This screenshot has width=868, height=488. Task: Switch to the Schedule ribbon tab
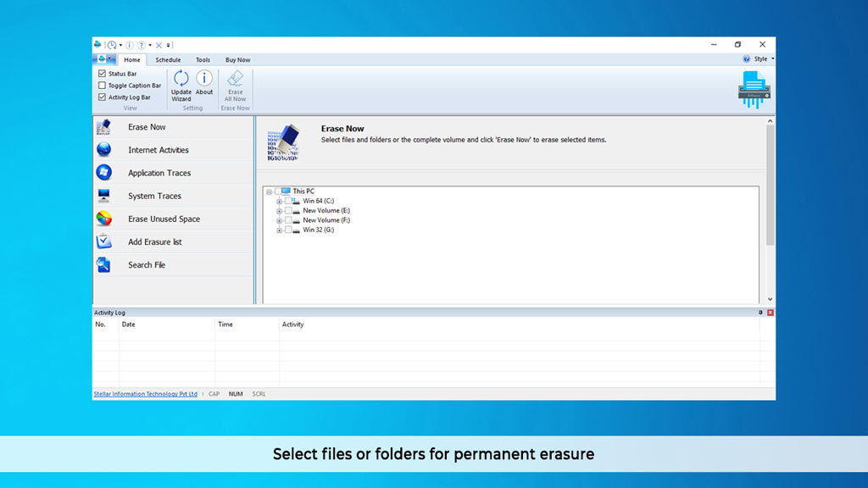click(168, 60)
